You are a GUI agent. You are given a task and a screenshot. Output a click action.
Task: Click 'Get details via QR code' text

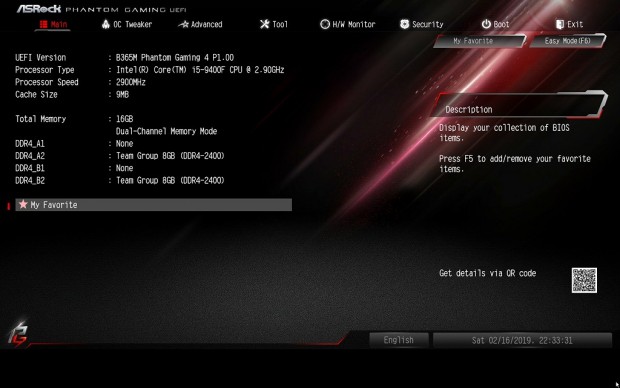(488, 273)
